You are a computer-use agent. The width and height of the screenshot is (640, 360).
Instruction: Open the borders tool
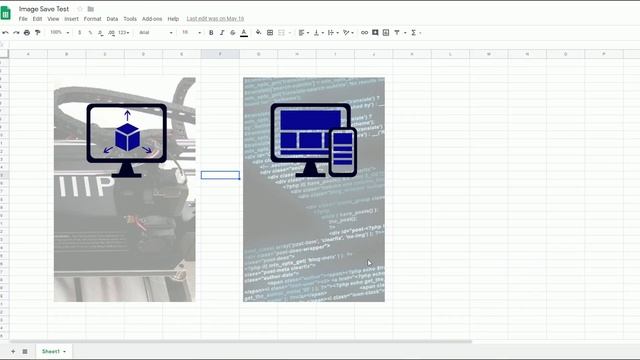(270, 33)
